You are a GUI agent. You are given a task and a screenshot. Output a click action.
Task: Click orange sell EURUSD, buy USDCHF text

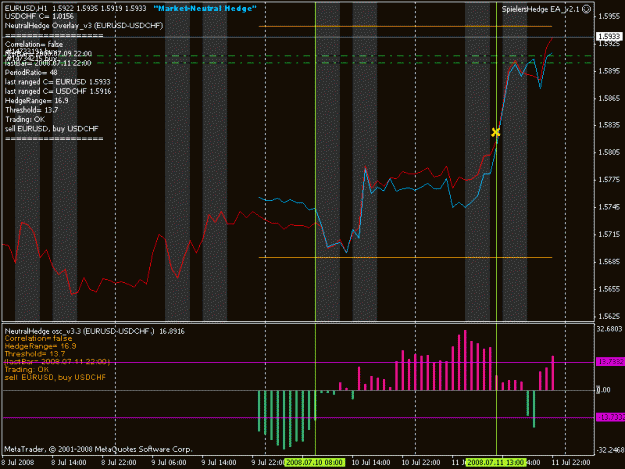point(55,377)
